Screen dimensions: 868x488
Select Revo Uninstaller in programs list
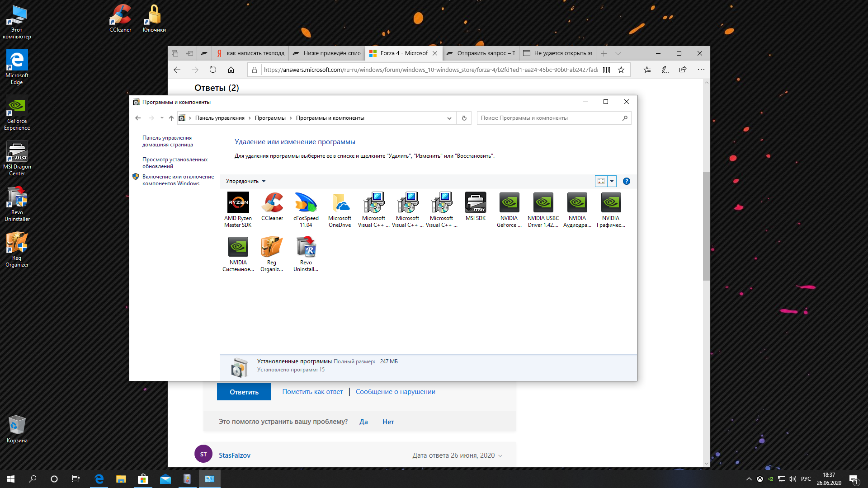(306, 254)
